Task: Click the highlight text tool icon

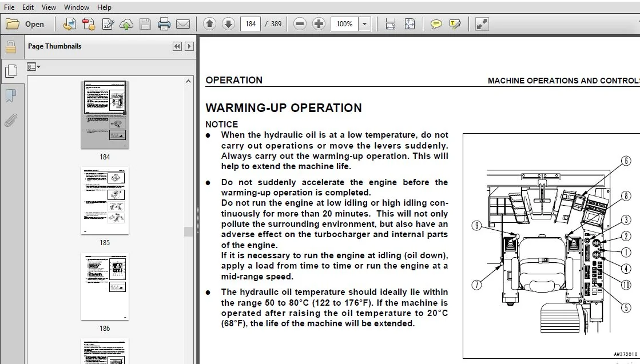Action: tap(455, 24)
